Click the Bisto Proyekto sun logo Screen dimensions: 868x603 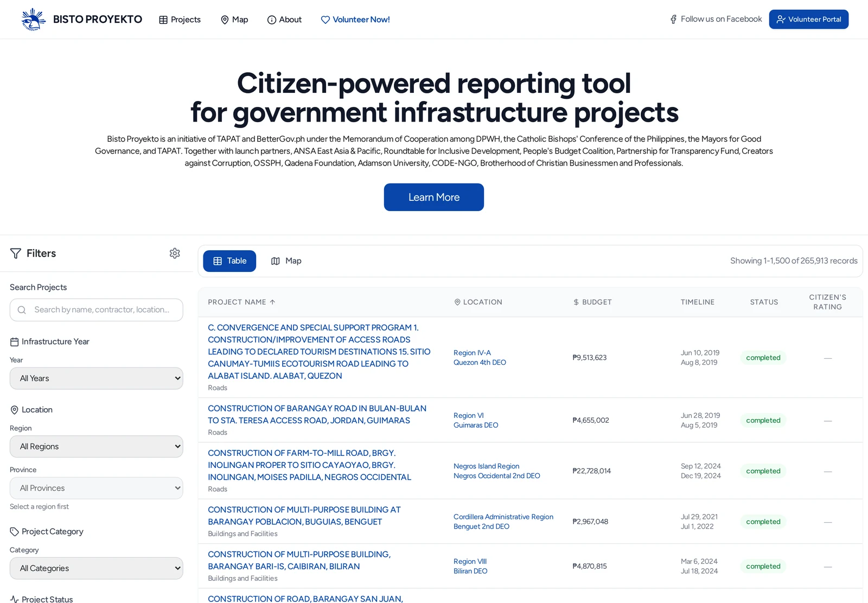click(33, 20)
